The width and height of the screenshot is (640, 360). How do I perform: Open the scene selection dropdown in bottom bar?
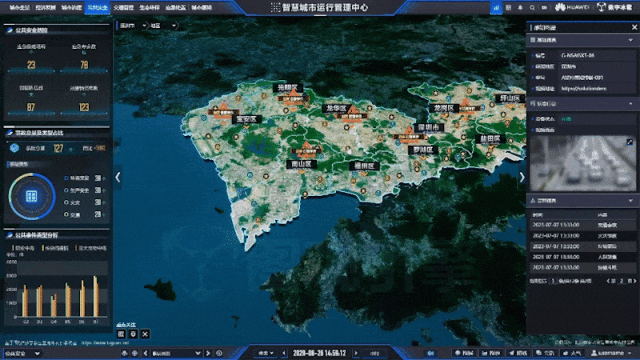point(176,353)
